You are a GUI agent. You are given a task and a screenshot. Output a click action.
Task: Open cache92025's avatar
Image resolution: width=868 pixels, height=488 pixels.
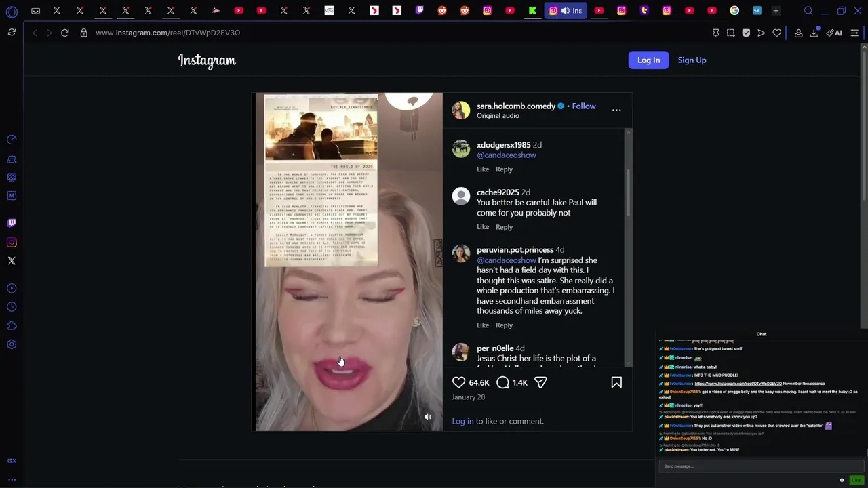coord(461,197)
